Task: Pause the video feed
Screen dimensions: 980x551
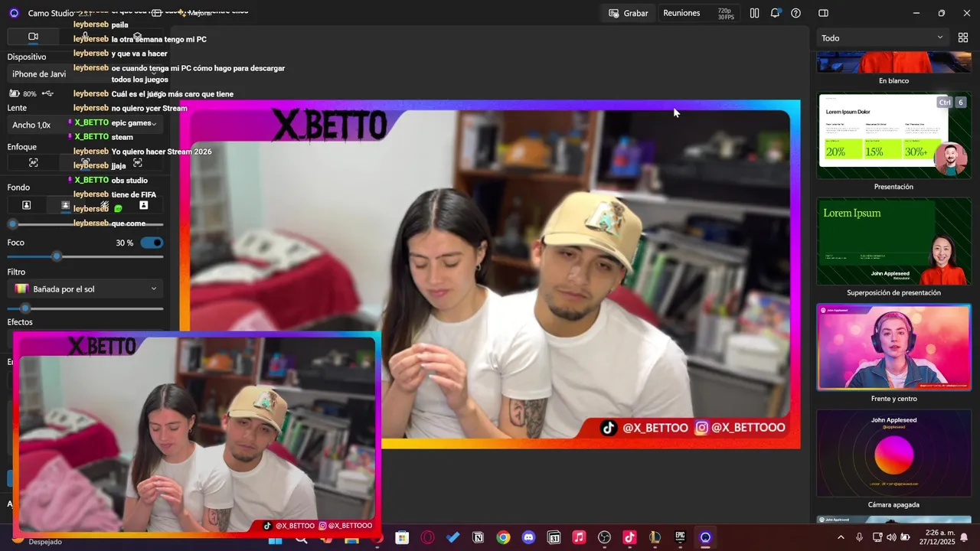Action: (754, 13)
